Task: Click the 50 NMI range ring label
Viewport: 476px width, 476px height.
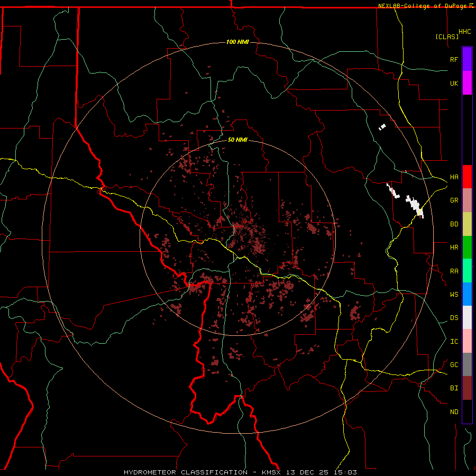Action: pos(237,140)
